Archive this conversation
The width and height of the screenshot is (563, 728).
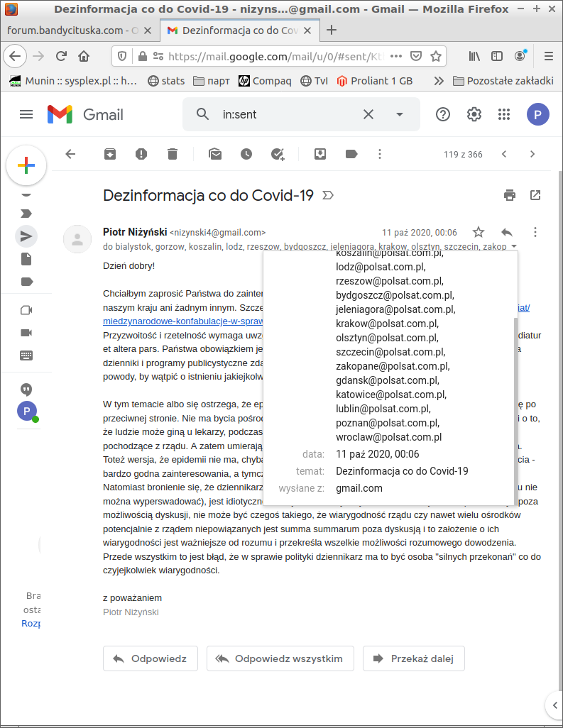pos(109,154)
